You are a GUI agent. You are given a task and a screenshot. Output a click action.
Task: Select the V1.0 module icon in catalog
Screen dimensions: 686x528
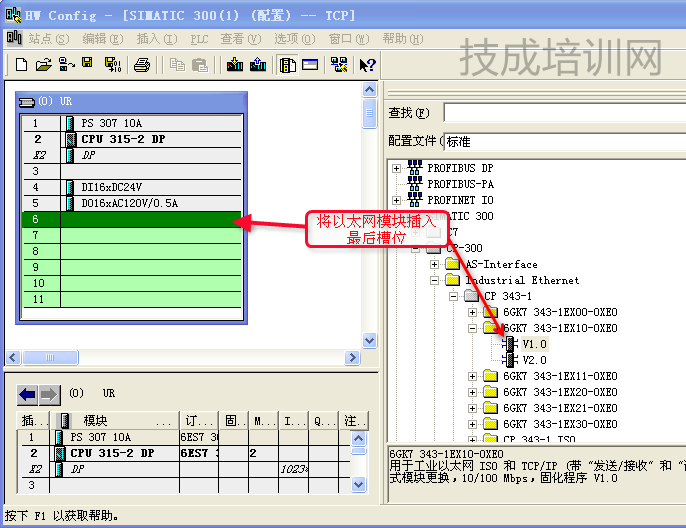(510, 344)
